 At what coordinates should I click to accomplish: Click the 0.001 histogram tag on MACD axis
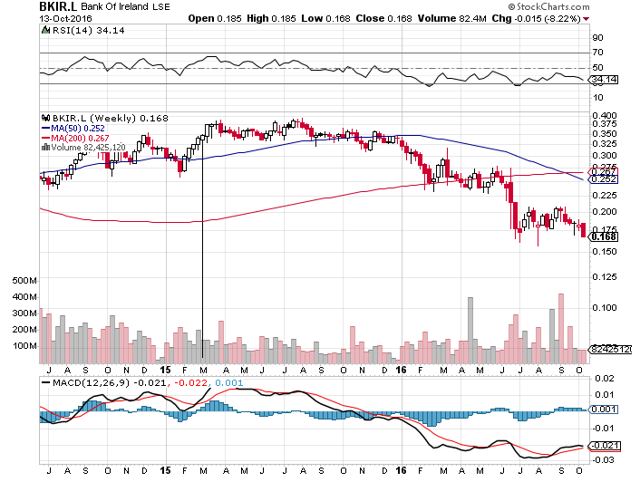tap(604, 409)
